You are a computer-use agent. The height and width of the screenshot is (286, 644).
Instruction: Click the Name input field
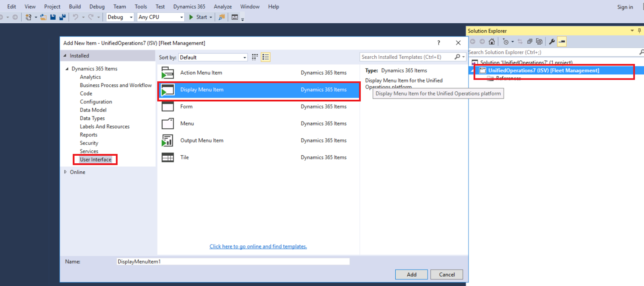pos(233,261)
